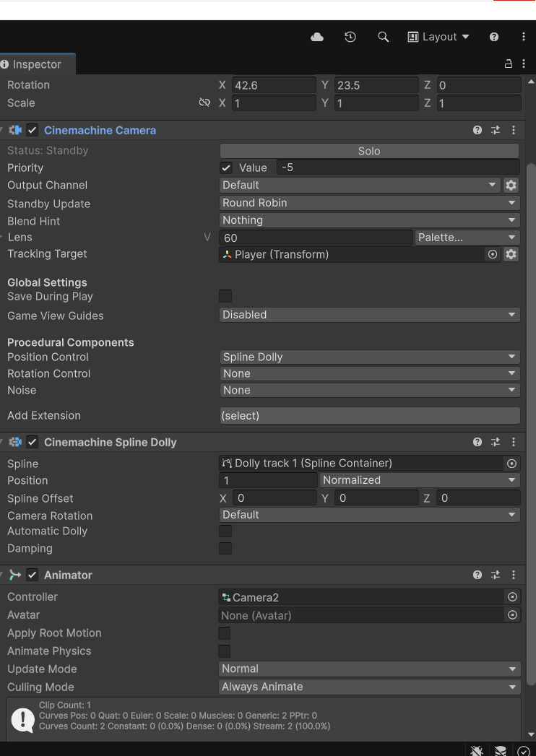Open Cinemachine Camera help icon

(477, 130)
